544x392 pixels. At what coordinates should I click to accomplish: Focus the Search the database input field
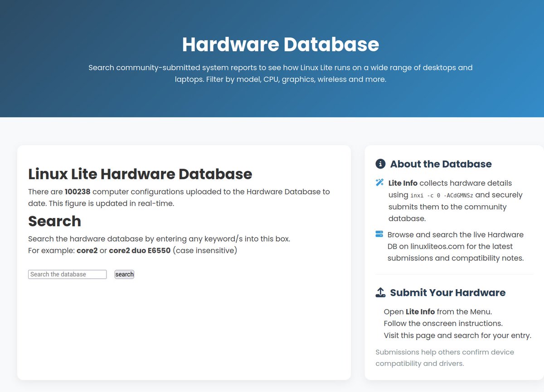tap(68, 274)
